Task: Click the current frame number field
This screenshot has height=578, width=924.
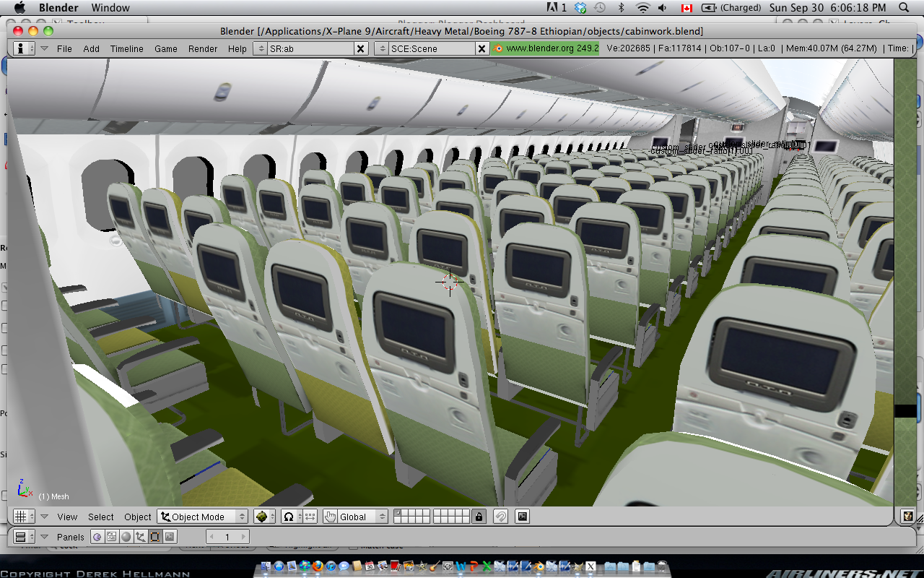Action: click(x=227, y=537)
